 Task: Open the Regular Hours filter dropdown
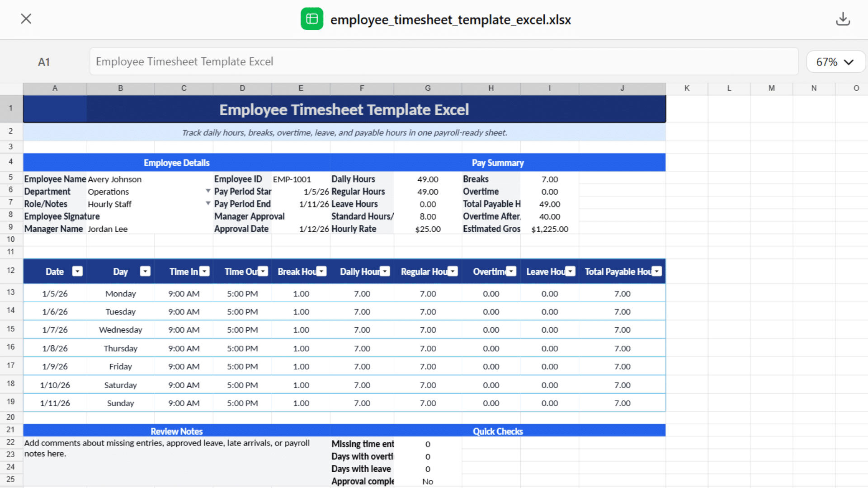453,271
